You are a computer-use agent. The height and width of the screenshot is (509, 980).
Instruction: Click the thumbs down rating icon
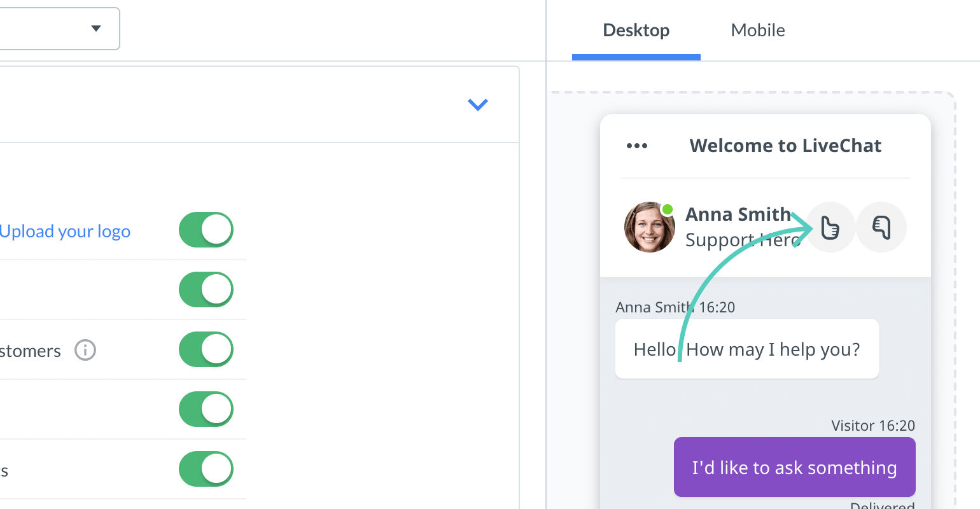881,227
